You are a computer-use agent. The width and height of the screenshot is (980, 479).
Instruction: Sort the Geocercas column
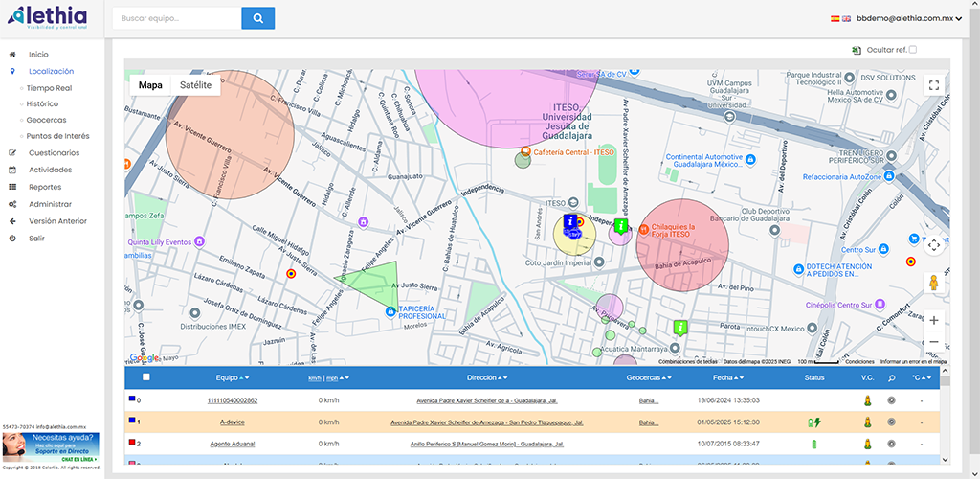[649, 377]
